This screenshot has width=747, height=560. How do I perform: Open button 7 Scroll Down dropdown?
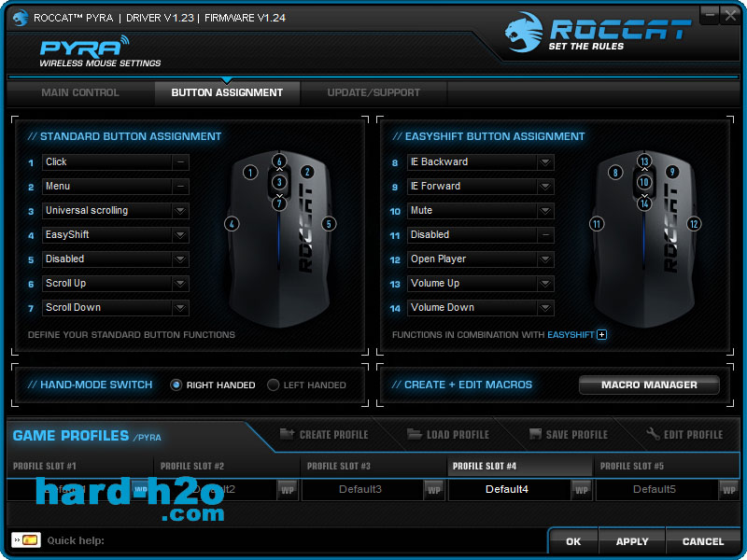point(180,308)
